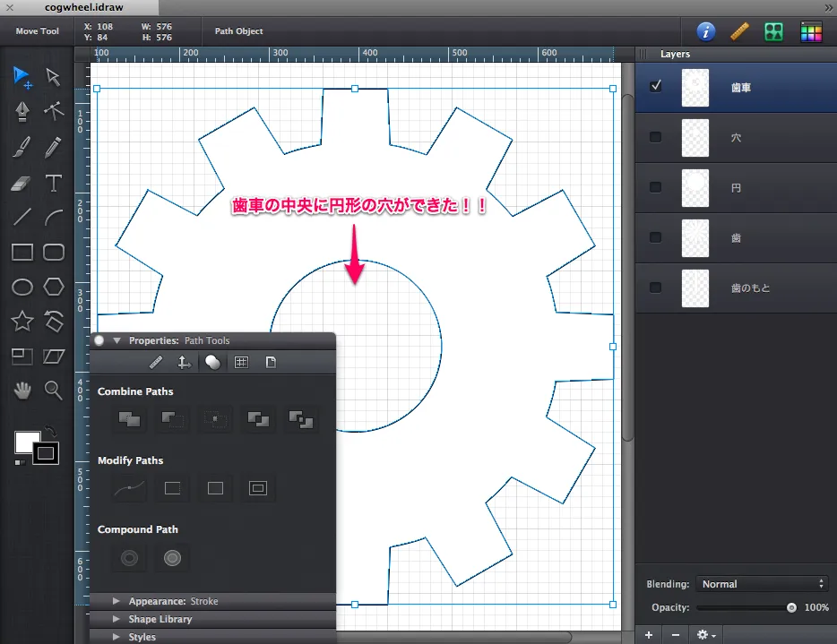837x644 pixels.
Task: Activate the Hand pan tool
Action: coord(22,390)
